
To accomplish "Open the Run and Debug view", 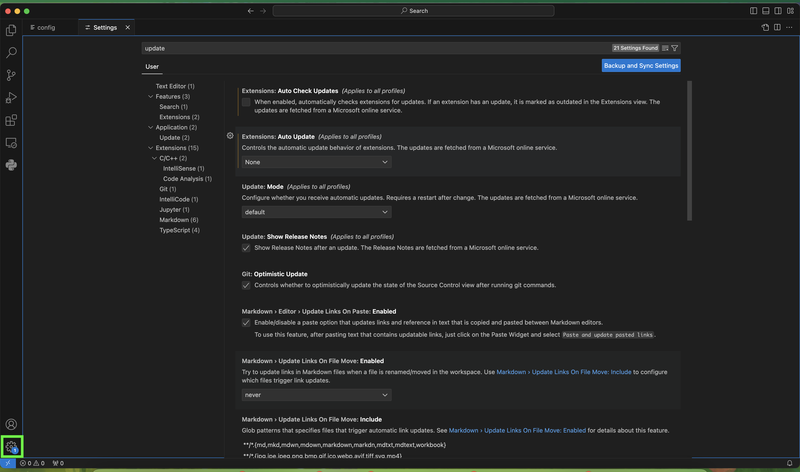I will coord(11,97).
